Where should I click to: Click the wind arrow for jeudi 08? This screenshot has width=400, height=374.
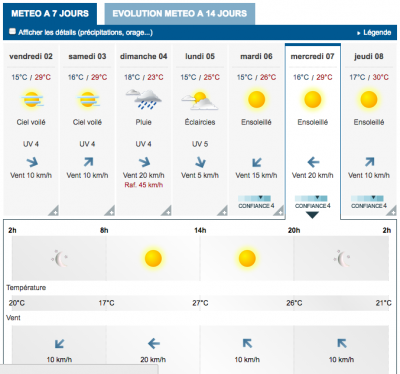pos(369,162)
